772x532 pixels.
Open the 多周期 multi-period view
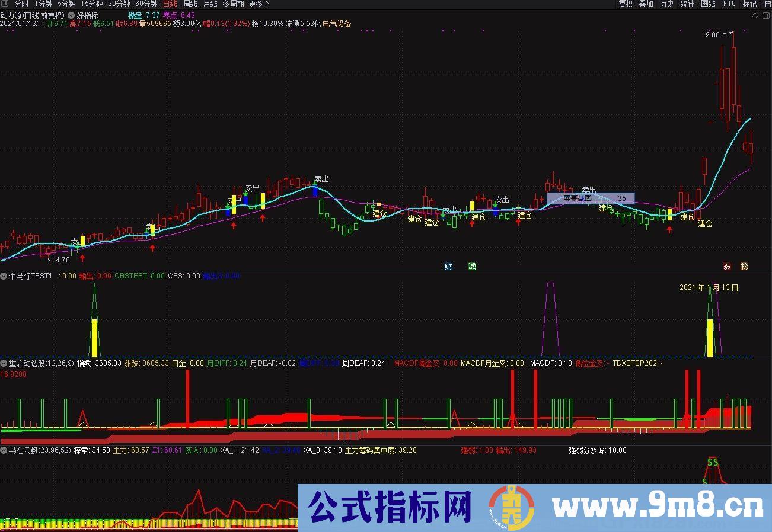point(233,4)
